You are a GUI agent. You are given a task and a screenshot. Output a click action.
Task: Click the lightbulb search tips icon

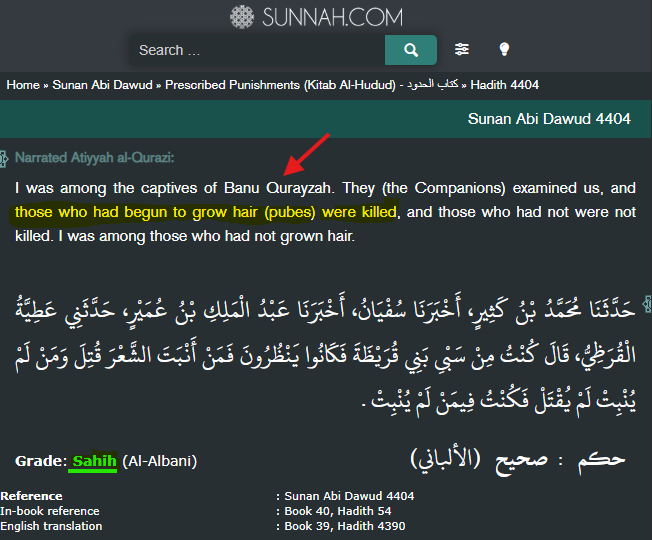504,49
